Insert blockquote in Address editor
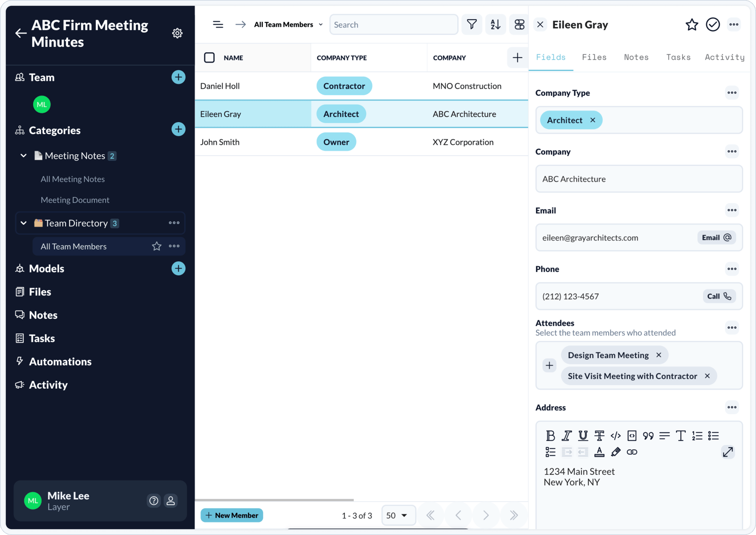This screenshot has height=535, width=756. click(x=648, y=435)
